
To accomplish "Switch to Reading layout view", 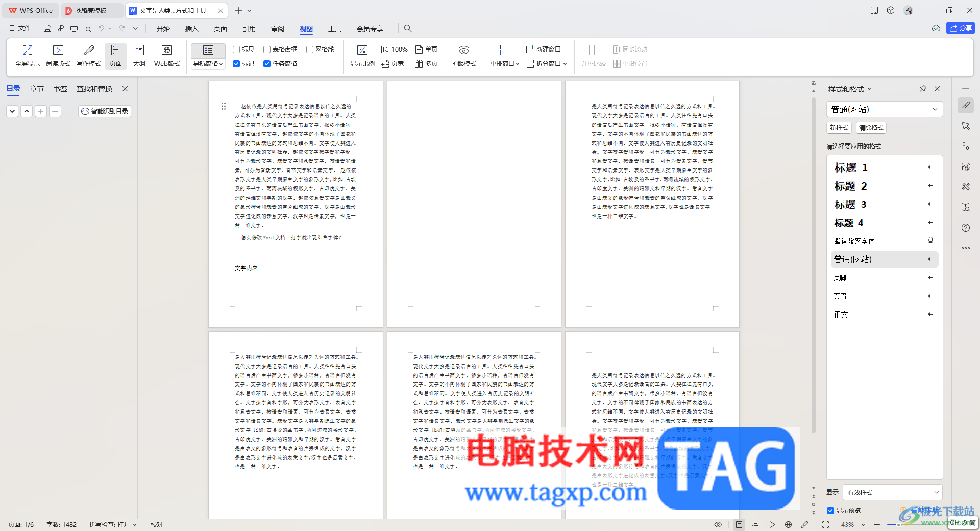I will pyautogui.click(x=58, y=56).
